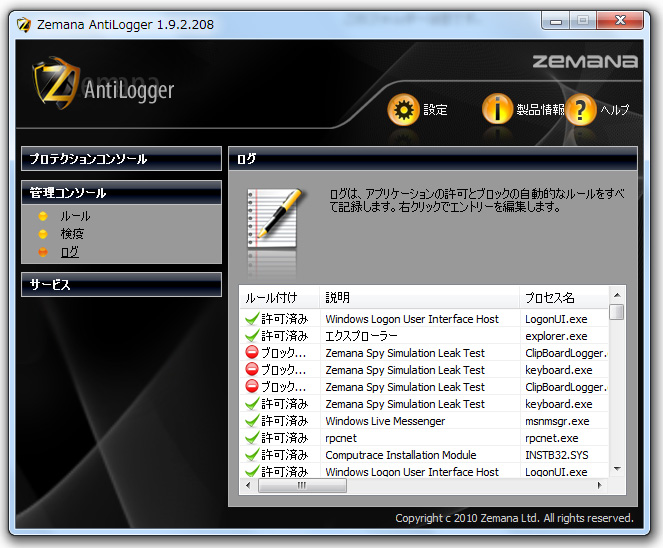Viewport: 663px width, 548px height.
Task: Select ブロック status in the blocked keyboard.exe row
Action: pyautogui.click(x=283, y=370)
